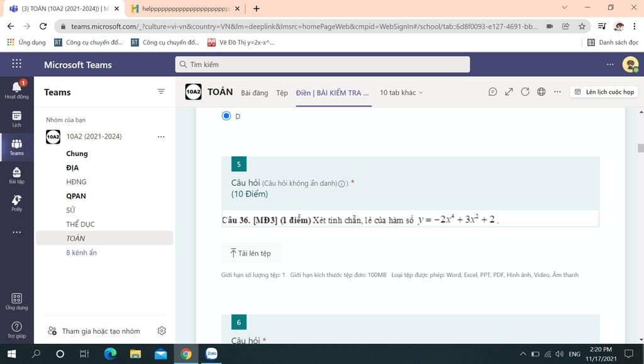This screenshot has height=364, width=644.
Task: Focus the Tìm kiếm search box
Action: point(323,64)
